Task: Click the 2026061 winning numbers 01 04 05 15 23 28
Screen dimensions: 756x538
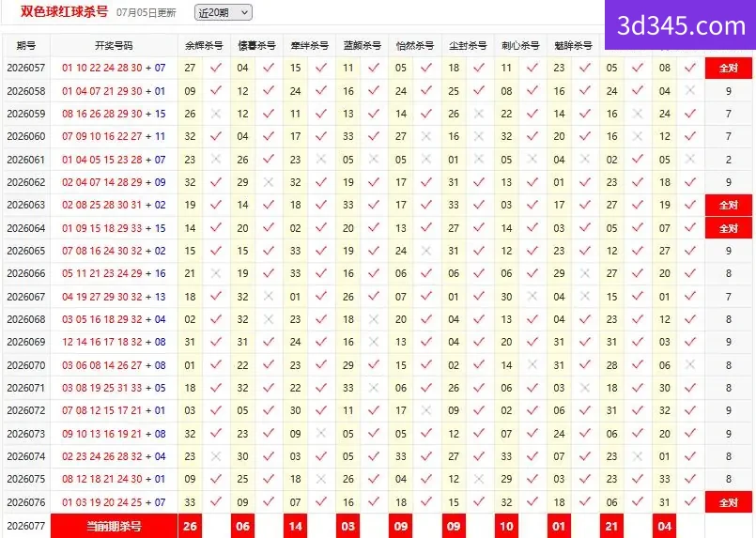Action: point(102,160)
